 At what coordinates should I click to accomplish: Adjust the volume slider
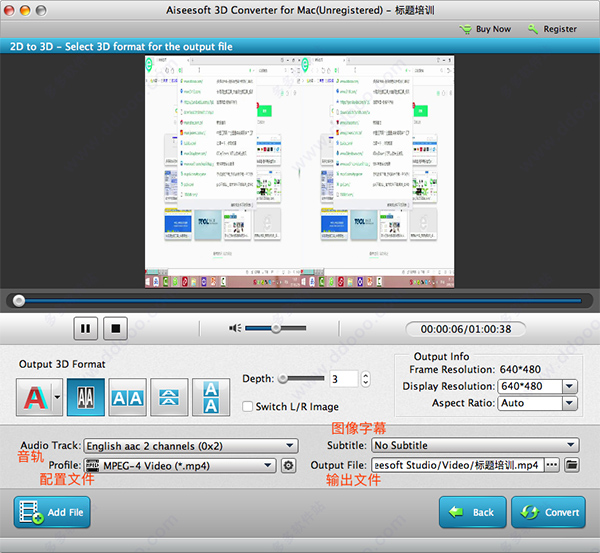coord(276,328)
